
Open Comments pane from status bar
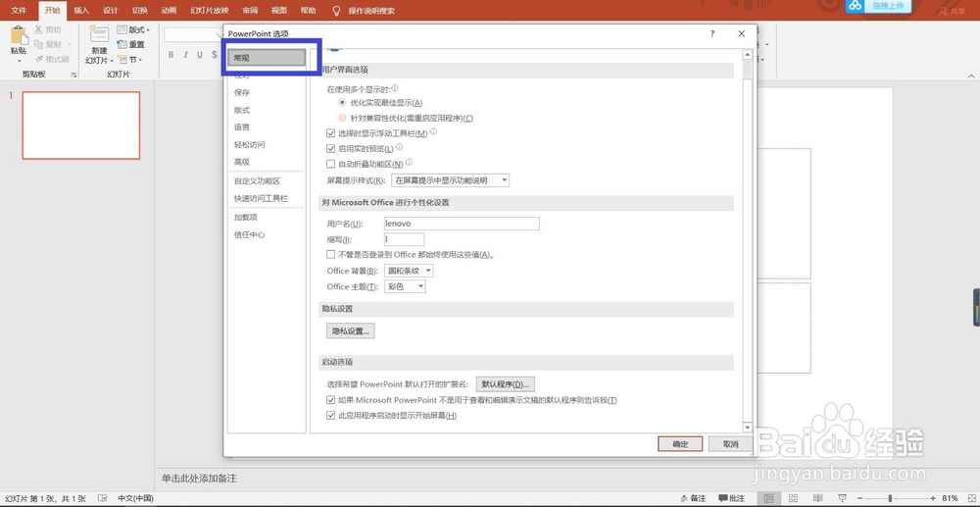click(x=731, y=498)
